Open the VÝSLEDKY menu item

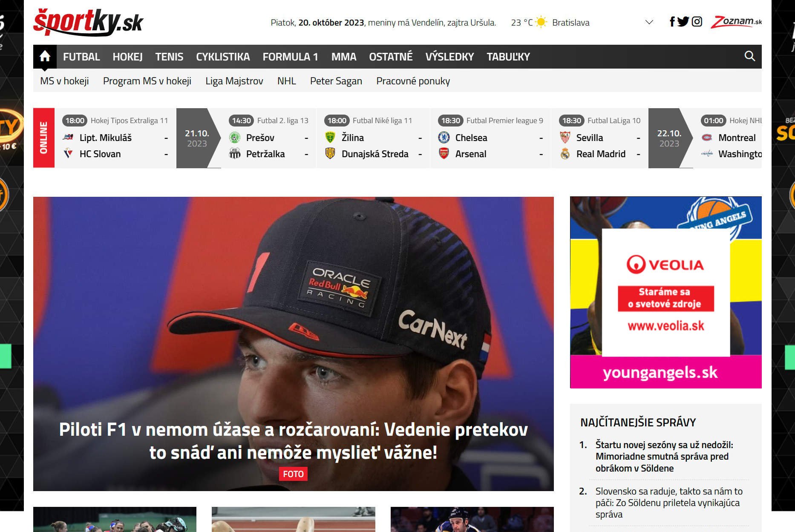tap(449, 57)
